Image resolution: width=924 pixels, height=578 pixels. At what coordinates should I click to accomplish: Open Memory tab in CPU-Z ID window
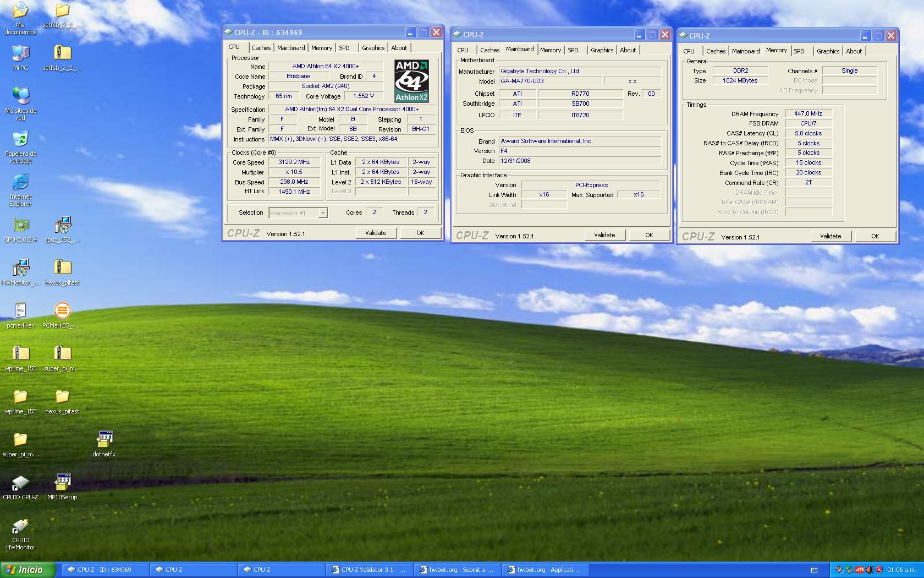pyautogui.click(x=322, y=48)
